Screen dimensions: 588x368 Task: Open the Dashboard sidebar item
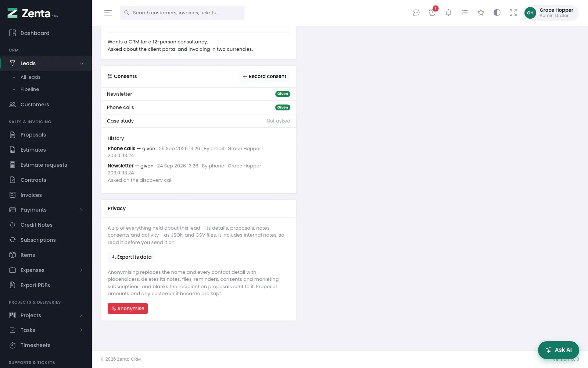(x=46, y=33)
